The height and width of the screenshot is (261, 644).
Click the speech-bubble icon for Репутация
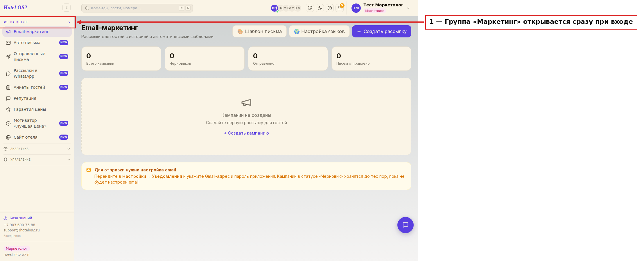coord(8,98)
